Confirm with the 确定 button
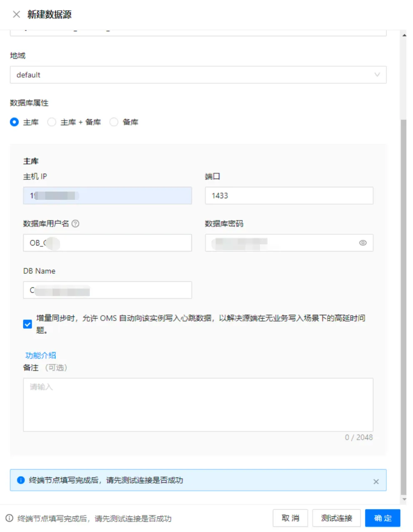The width and height of the screenshot is (413, 532). 383,518
